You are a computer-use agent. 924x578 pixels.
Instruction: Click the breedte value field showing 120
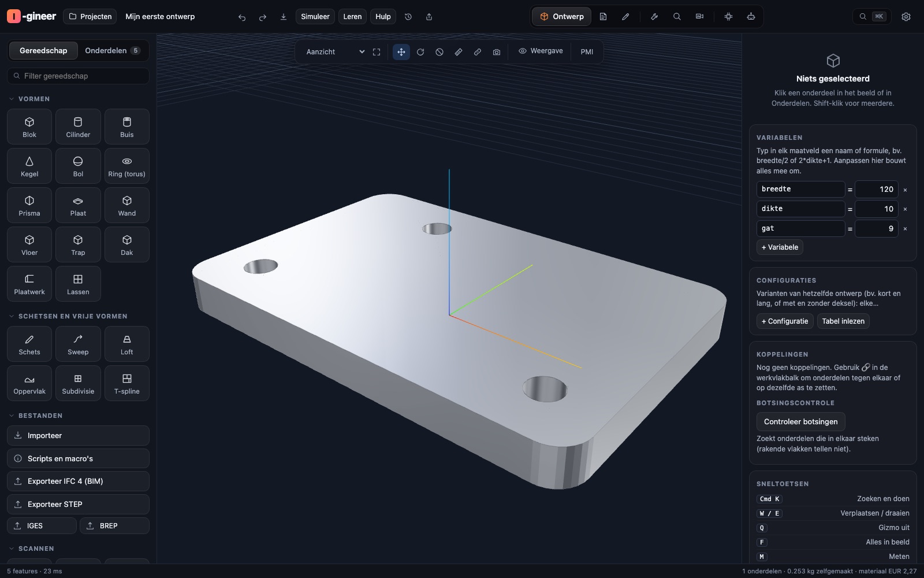coord(876,189)
